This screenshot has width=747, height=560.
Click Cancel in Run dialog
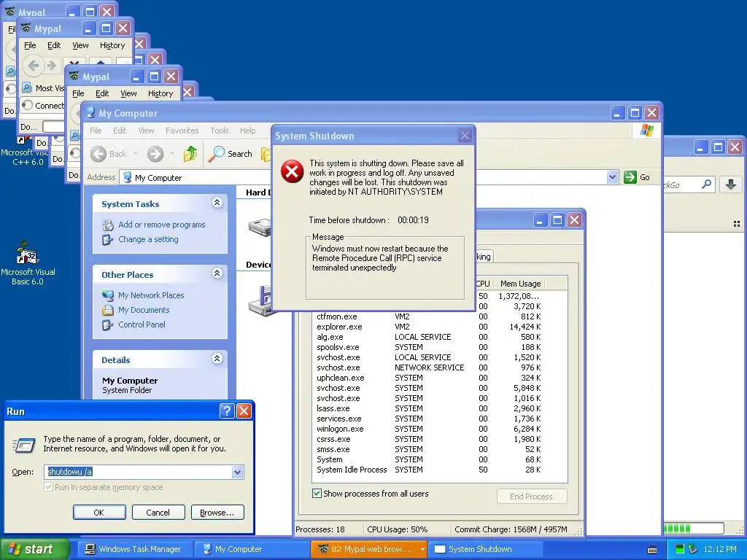click(158, 513)
